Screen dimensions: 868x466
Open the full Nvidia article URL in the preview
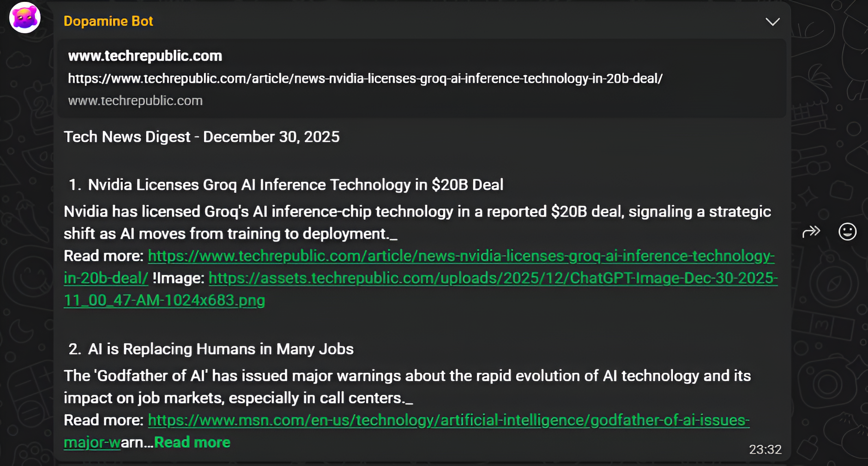click(x=365, y=78)
